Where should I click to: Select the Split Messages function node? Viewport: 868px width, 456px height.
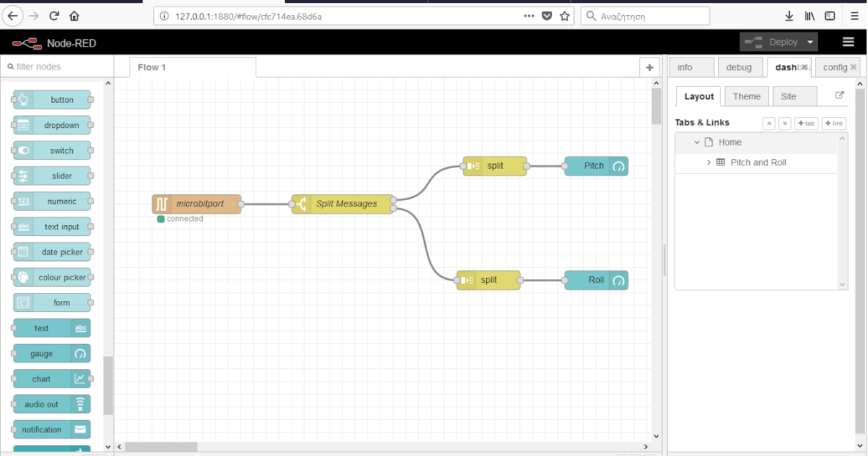[x=341, y=203]
